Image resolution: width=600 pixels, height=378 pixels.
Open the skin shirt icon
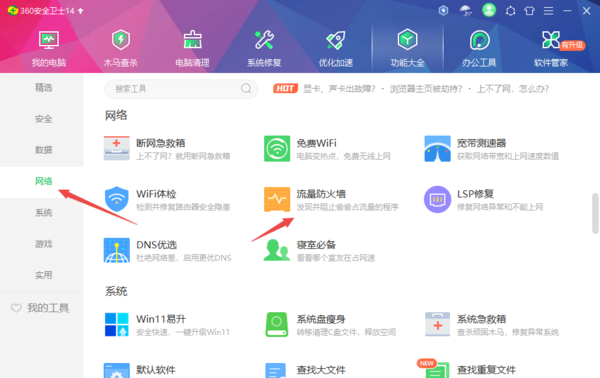[x=529, y=11]
